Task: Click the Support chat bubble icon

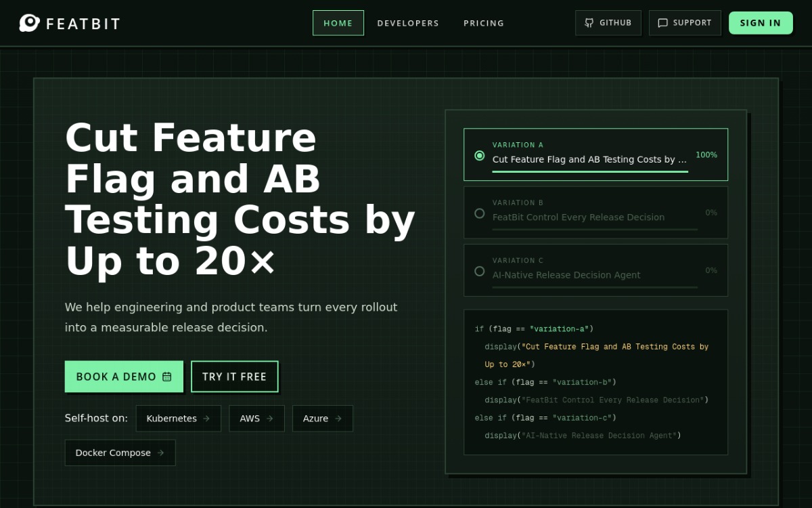Action: [663, 23]
